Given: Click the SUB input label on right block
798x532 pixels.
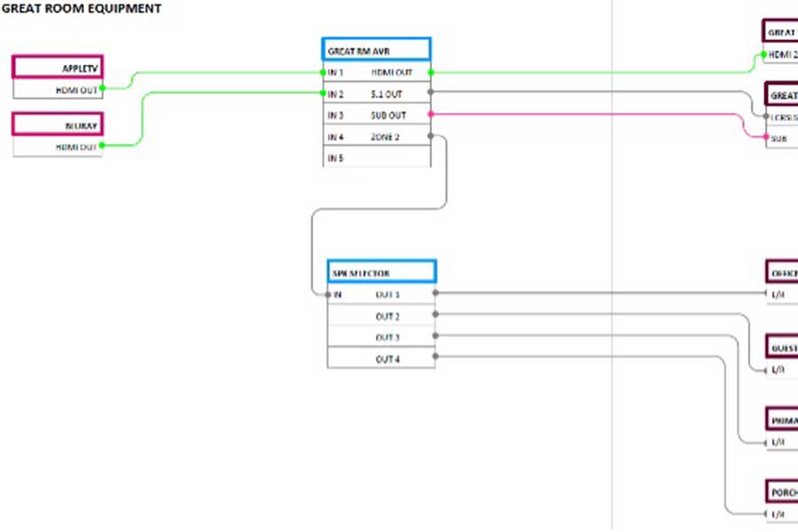Looking at the screenshot, I should pos(779,138).
